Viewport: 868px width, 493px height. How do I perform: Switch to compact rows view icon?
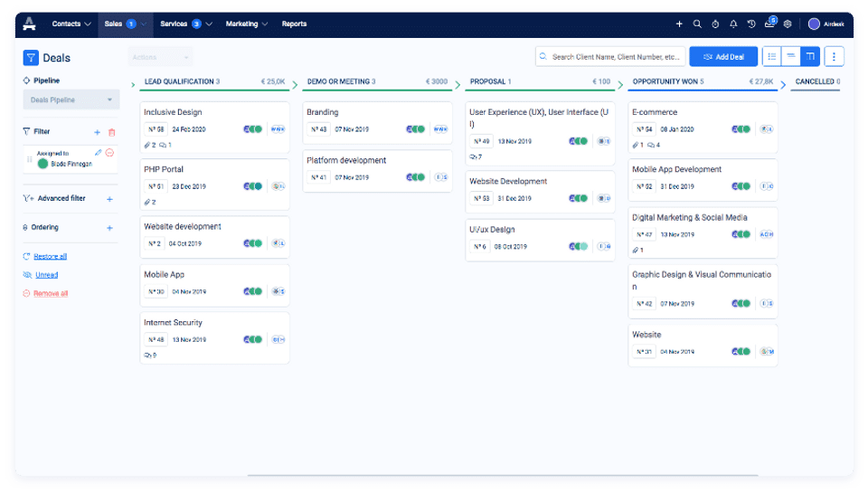790,56
